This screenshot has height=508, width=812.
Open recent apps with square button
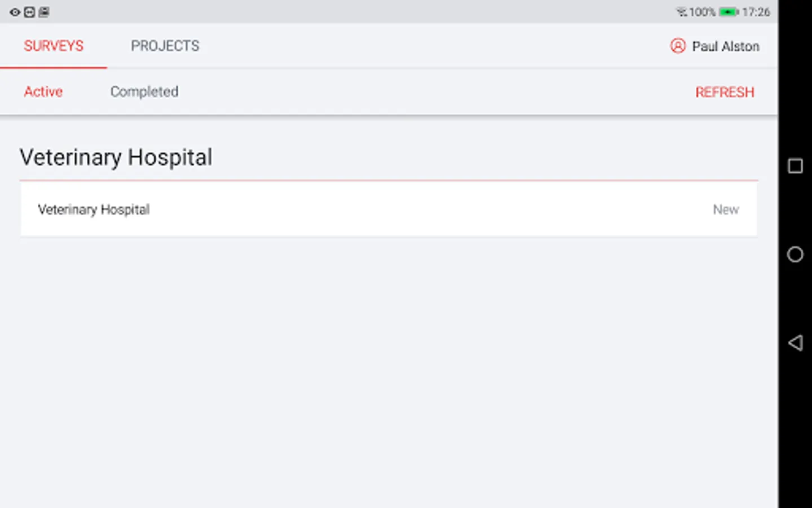pos(795,166)
